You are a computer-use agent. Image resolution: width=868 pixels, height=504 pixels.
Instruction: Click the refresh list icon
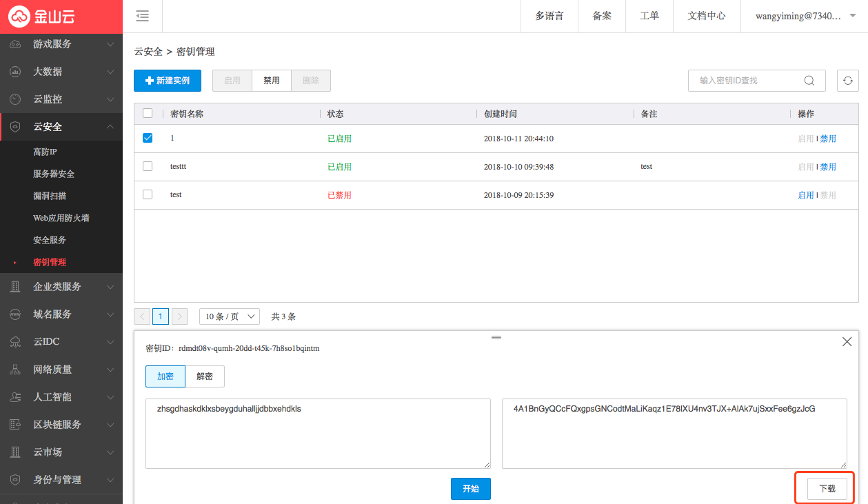point(847,81)
